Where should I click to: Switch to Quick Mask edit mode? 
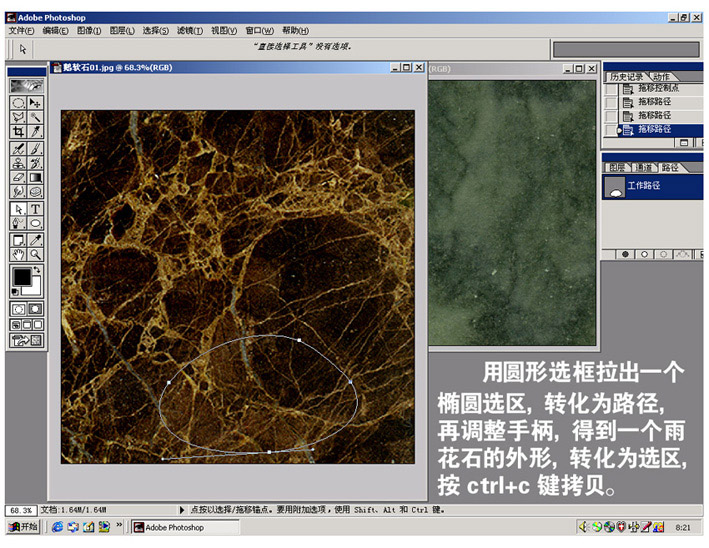click(35, 309)
